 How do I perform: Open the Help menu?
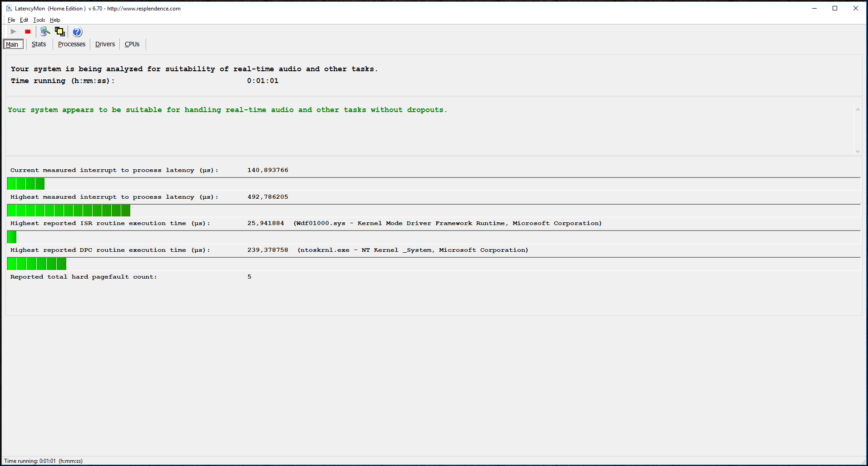click(x=55, y=20)
